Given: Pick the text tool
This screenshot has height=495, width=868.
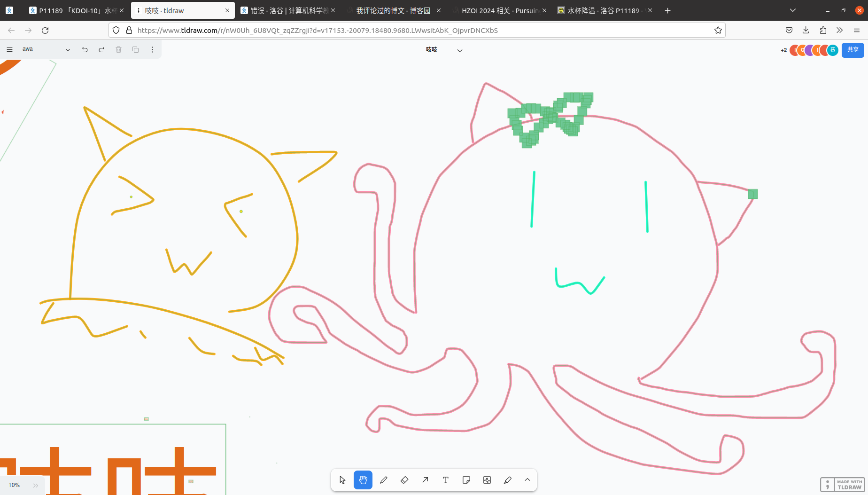Looking at the screenshot, I should point(446,480).
